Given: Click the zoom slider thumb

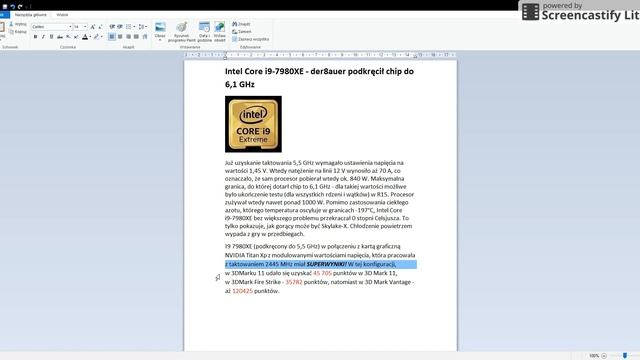Looking at the screenshot, I should coord(624,356).
